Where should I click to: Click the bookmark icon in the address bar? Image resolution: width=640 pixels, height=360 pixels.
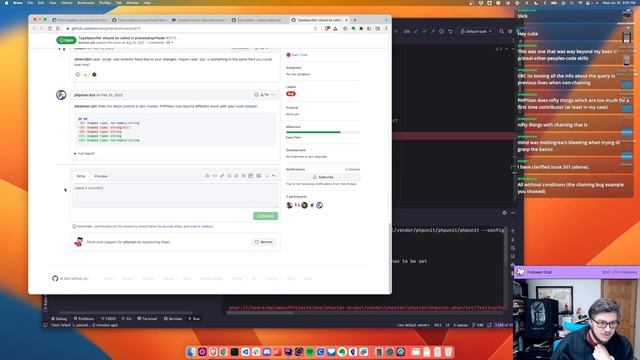click(316, 29)
